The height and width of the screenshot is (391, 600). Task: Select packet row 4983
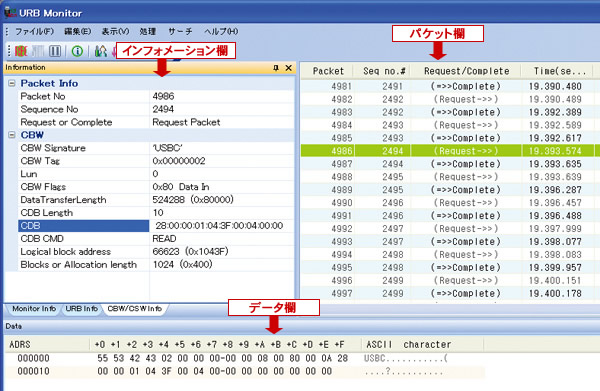point(450,112)
